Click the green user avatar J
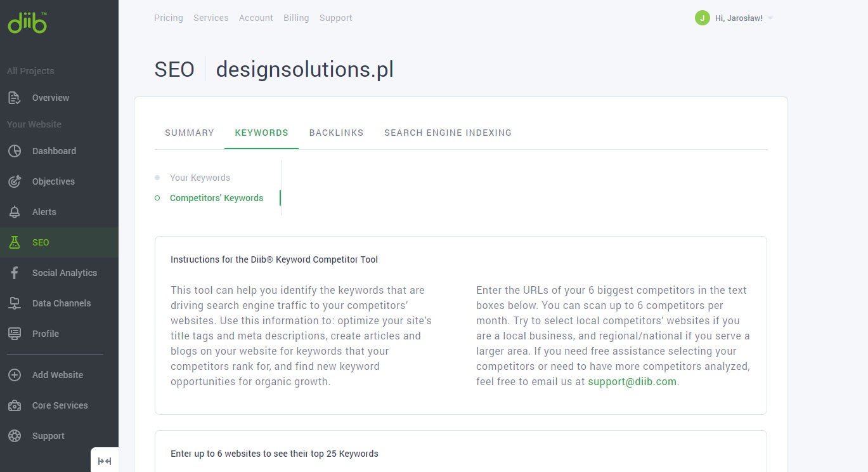868x472 pixels. (702, 18)
